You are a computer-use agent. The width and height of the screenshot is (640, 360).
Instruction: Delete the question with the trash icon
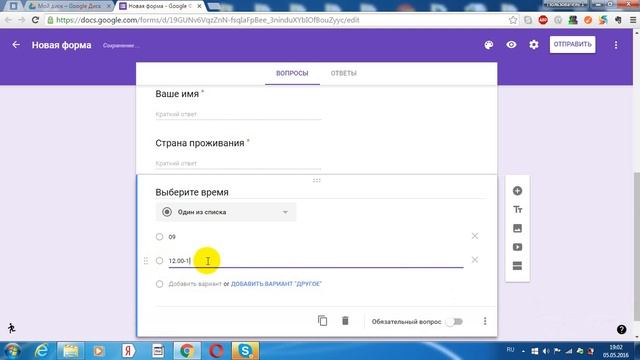click(x=345, y=321)
